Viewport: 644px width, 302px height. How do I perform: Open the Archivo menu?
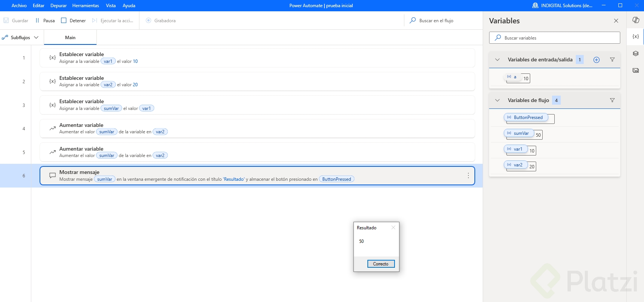pos(19,6)
